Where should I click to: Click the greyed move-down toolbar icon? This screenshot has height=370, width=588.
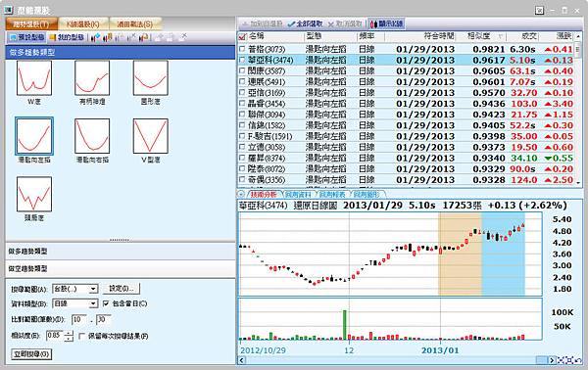pos(171,37)
